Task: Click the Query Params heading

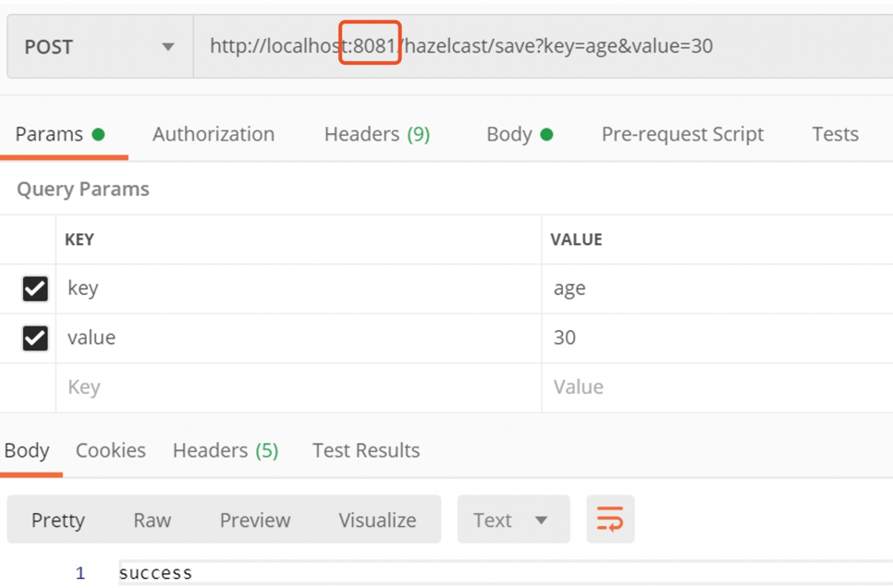Action: click(x=83, y=190)
